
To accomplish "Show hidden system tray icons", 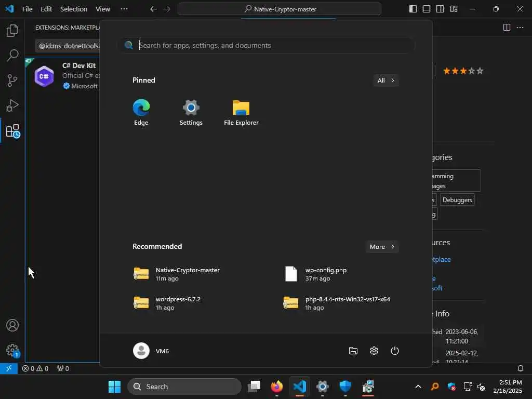I will point(418,387).
